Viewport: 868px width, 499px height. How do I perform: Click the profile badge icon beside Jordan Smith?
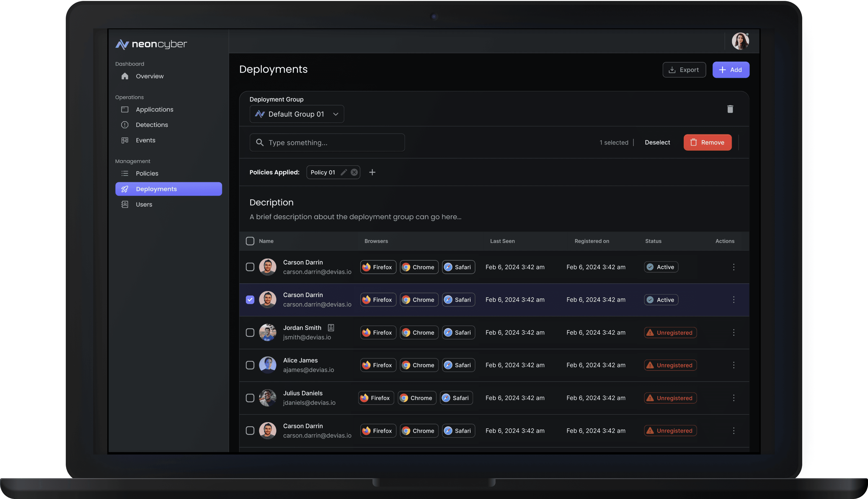point(331,328)
